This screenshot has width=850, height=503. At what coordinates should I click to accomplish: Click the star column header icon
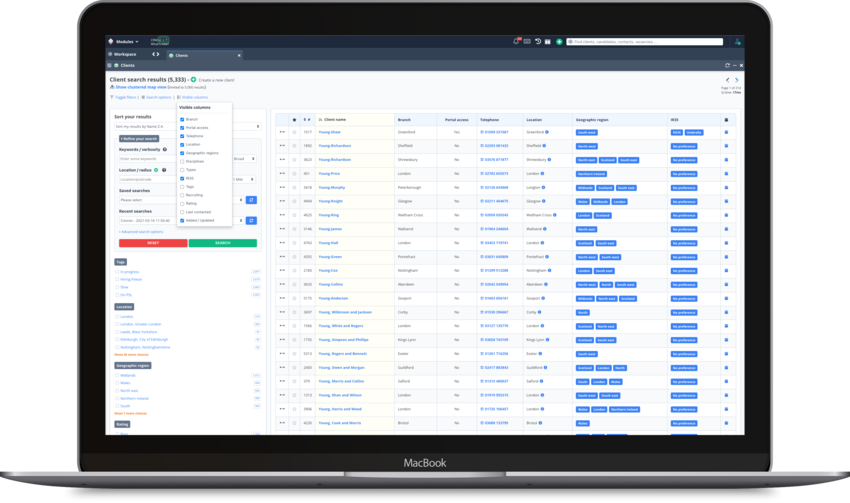[294, 119]
